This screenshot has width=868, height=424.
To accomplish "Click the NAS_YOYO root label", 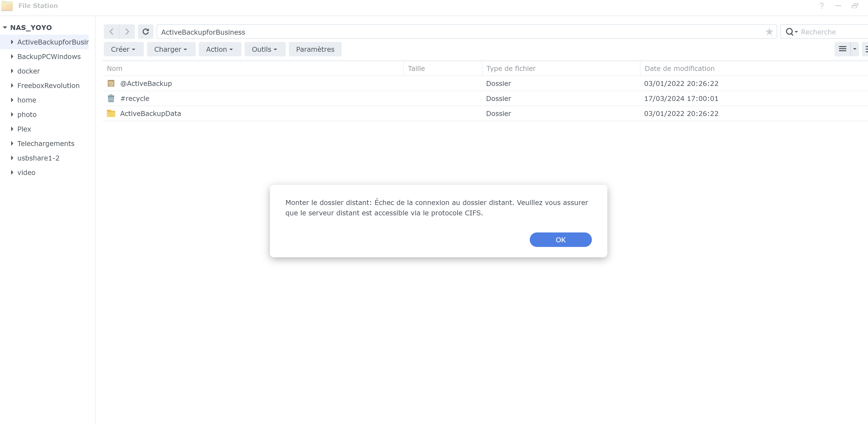I will [x=31, y=28].
